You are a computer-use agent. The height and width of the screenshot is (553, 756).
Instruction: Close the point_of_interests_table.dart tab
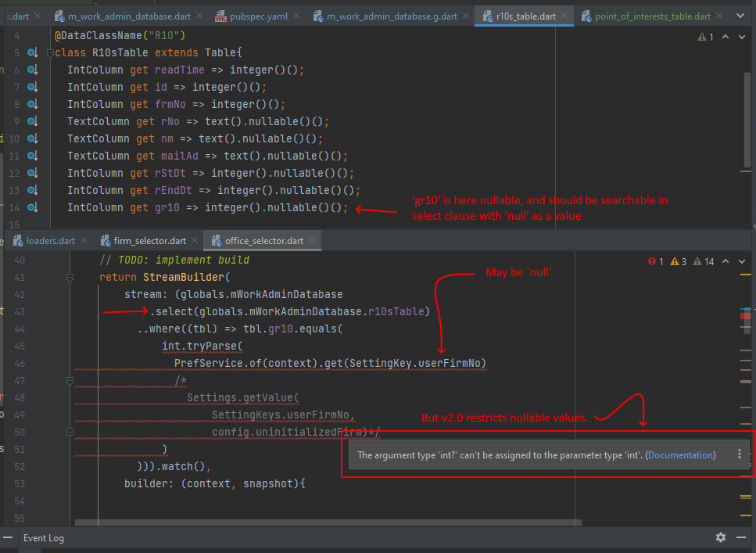(x=719, y=16)
